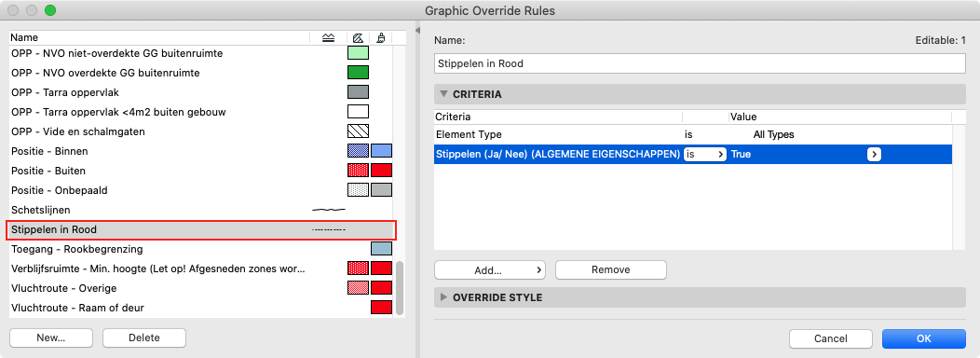Click the Remove criteria button
Image resolution: width=980 pixels, height=358 pixels.
[x=610, y=269]
